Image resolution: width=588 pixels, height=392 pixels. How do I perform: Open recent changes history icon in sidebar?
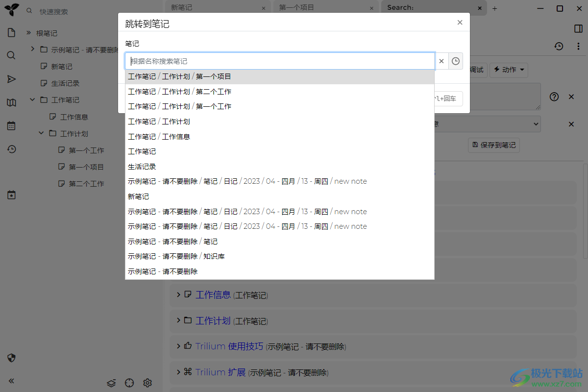11,149
